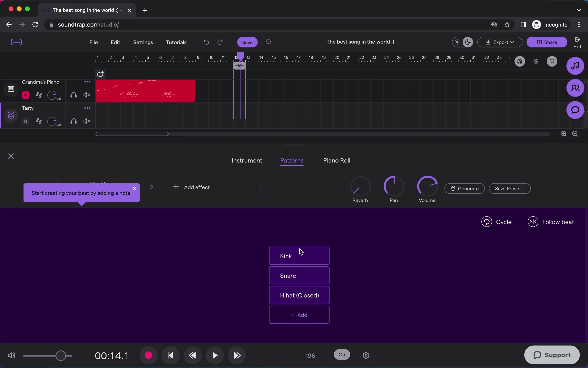Open the chat bubble panel
The image size is (588, 368).
(575, 110)
